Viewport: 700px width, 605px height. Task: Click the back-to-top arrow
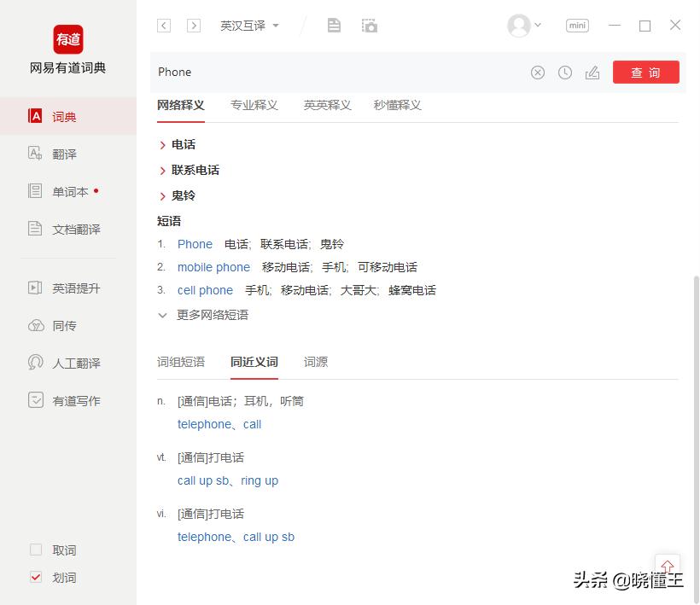[x=668, y=566]
